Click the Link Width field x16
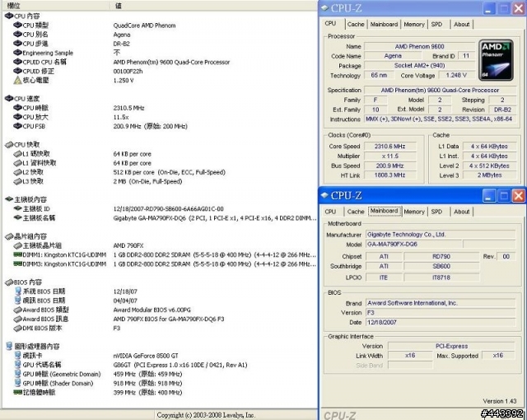The image size is (527, 420). [x=410, y=355]
